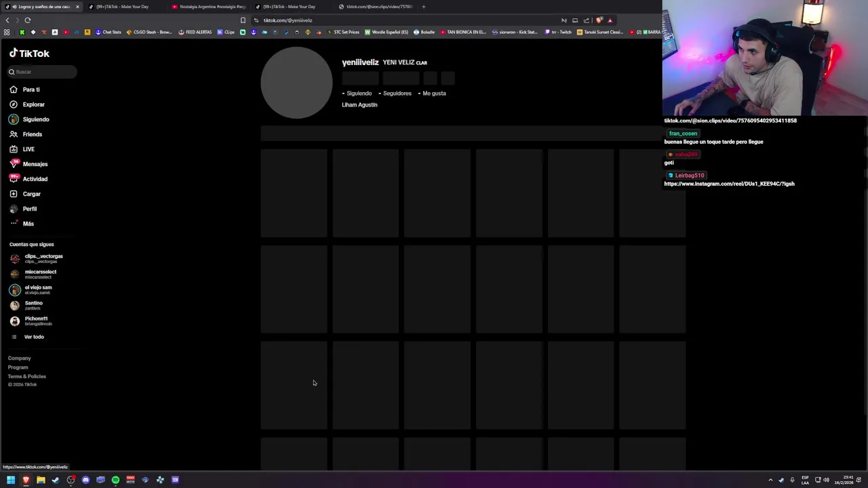Viewport: 868px width, 488px height.
Task: Open Discord from taskbar
Action: point(85,480)
